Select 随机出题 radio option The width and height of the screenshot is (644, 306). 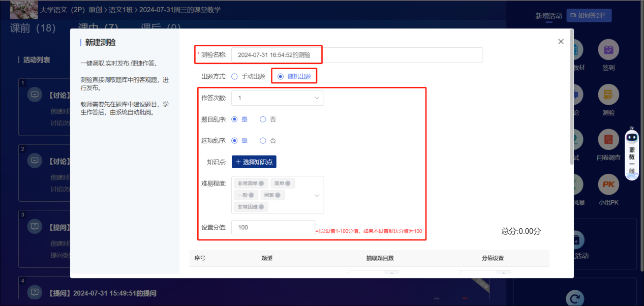[281, 77]
